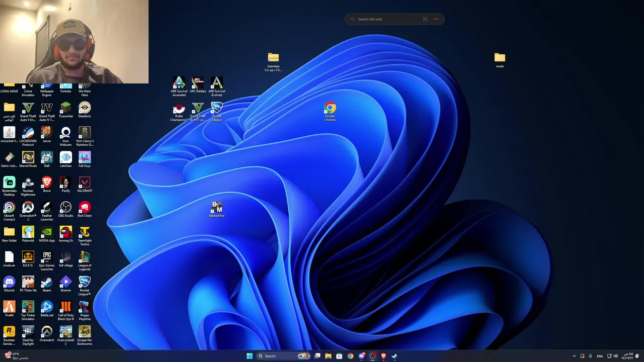
Task: Launch Riot Client shortcut
Action: point(85,209)
